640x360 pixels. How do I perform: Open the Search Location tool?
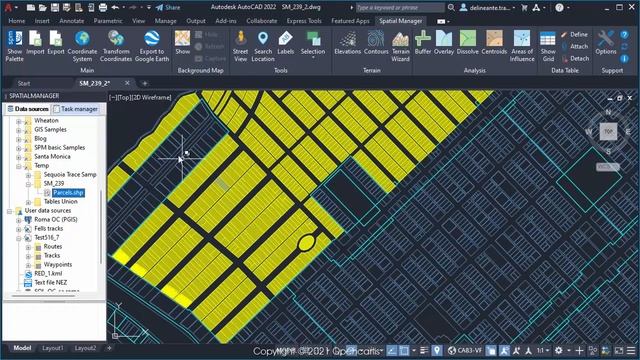click(x=263, y=46)
